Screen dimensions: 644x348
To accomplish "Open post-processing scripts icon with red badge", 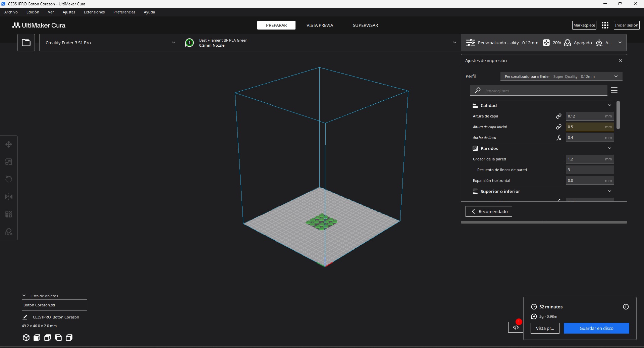I will (x=516, y=327).
